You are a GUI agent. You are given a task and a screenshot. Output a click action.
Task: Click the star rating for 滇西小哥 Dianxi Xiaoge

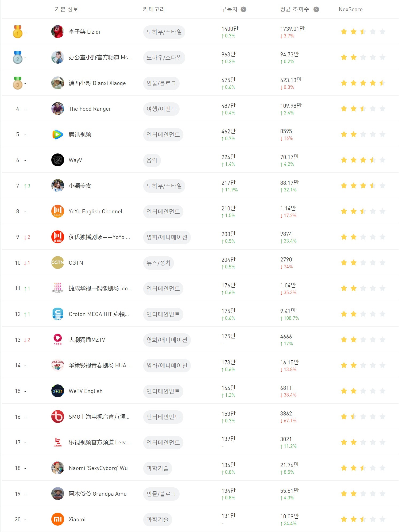tap(363, 83)
